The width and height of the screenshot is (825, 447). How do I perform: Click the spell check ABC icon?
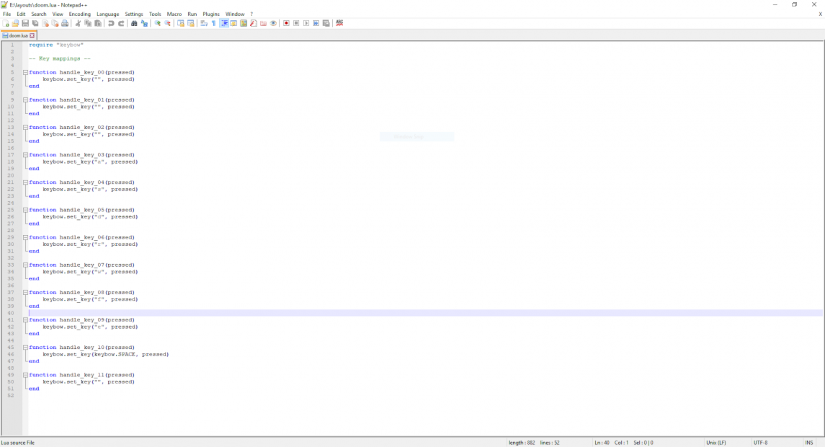click(x=339, y=23)
